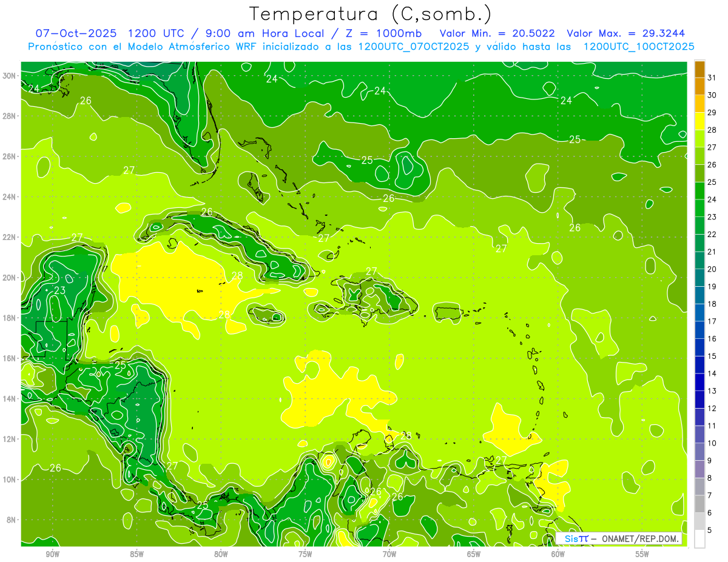Click the SisPI ONAMET/REP.DOM. logo box

(619, 538)
